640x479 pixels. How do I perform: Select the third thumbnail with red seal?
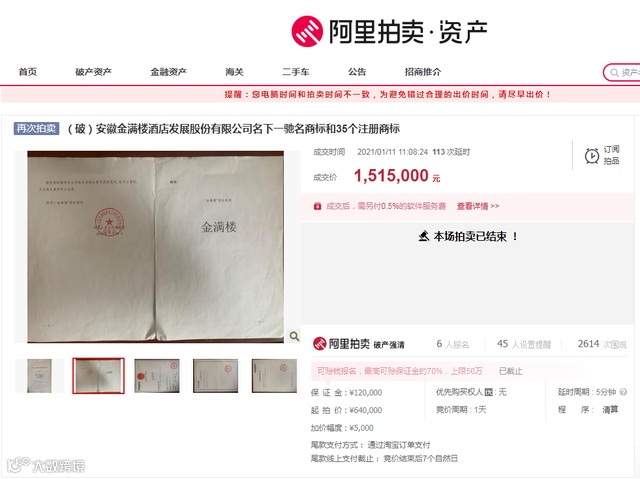(x=157, y=376)
